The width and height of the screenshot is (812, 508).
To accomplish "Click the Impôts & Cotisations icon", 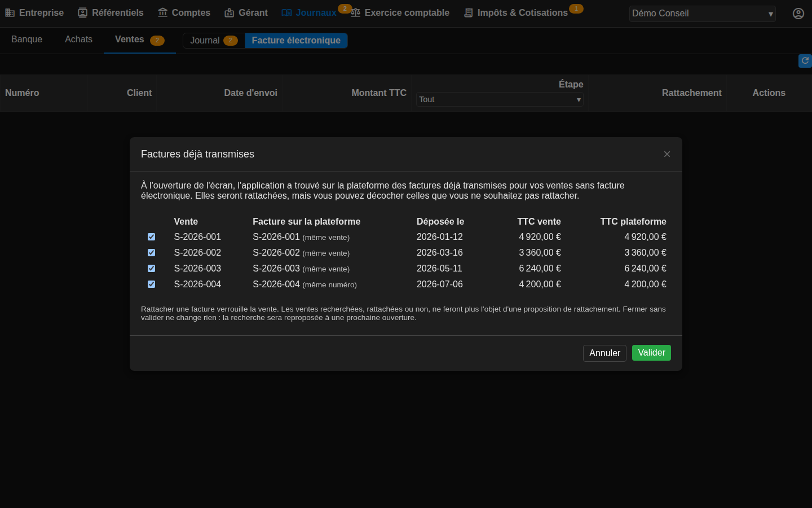I will point(468,13).
